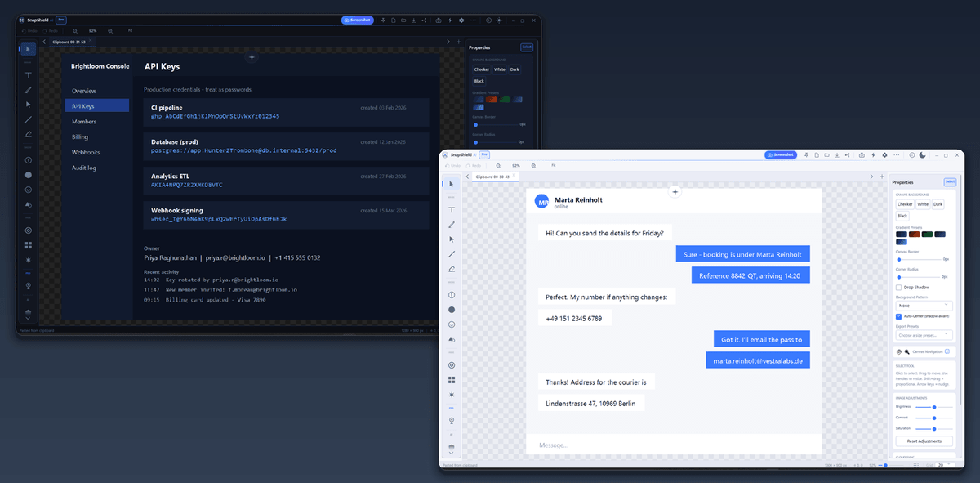Activate the pointer Select tool in light window

coord(451,184)
